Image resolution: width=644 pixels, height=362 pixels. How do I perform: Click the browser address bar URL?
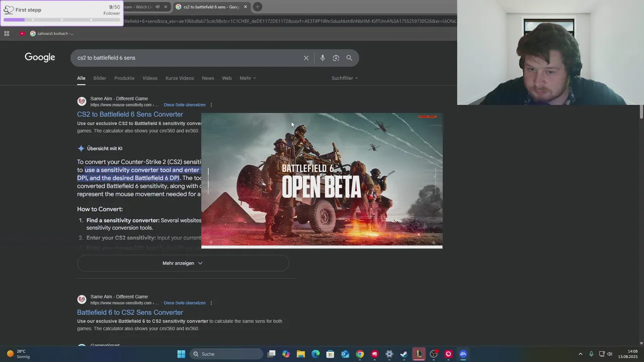pyautogui.click(x=290, y=21)
